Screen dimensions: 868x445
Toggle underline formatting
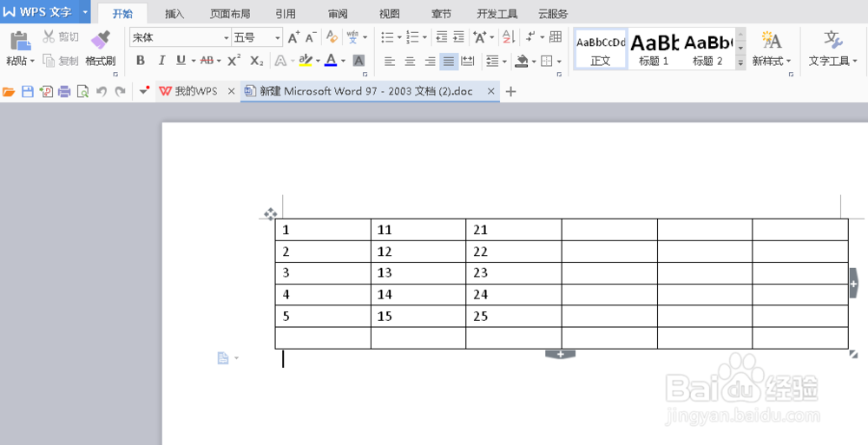point(181,61)
